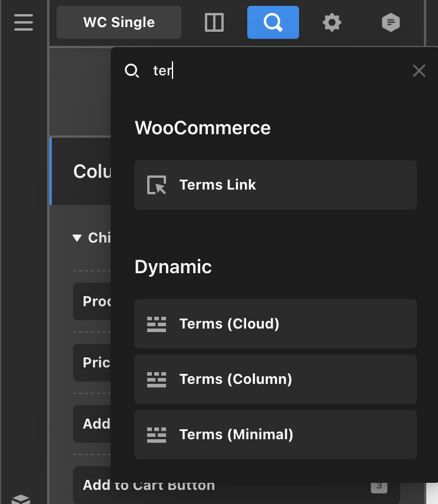Add the Terms (Column) element
Image resolution: width=438 pixels, height=504 pixels.
pyautogui.click(x=276, y=379)
